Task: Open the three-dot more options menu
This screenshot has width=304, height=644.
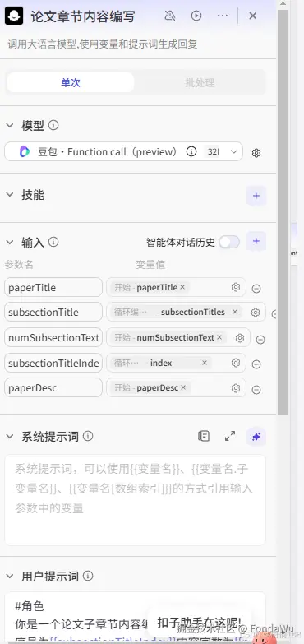Action: click(223, 16)
